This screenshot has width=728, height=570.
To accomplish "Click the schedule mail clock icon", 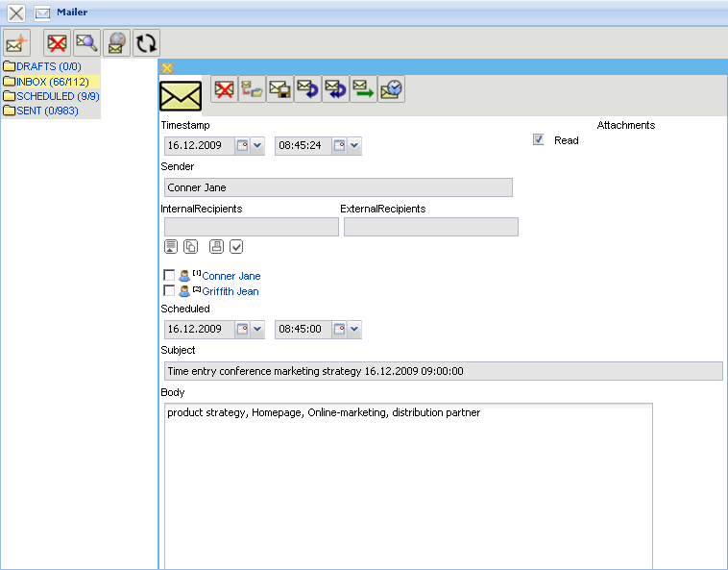I will [x=392, y=89].
